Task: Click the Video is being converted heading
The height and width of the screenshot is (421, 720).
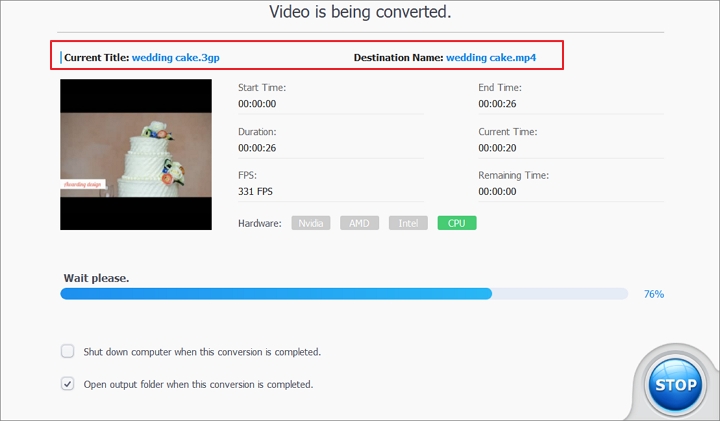Action: tap(360, 12)
